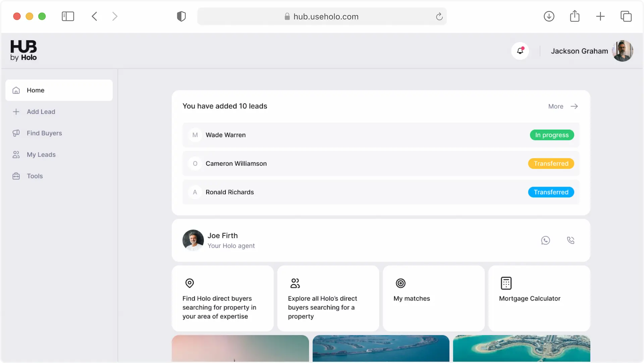The width and height of the screenshot is (644, 363).
Task: Click the In progress status badge
Action: 552,135
